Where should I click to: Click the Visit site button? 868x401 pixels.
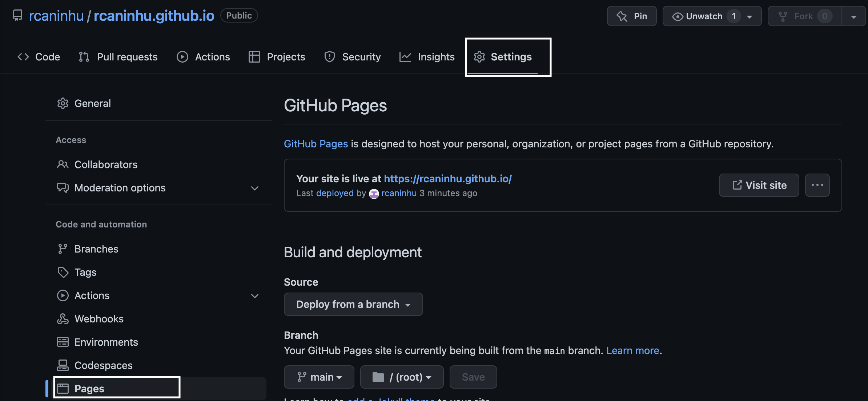pyautogui.click(x=759, y=185)
